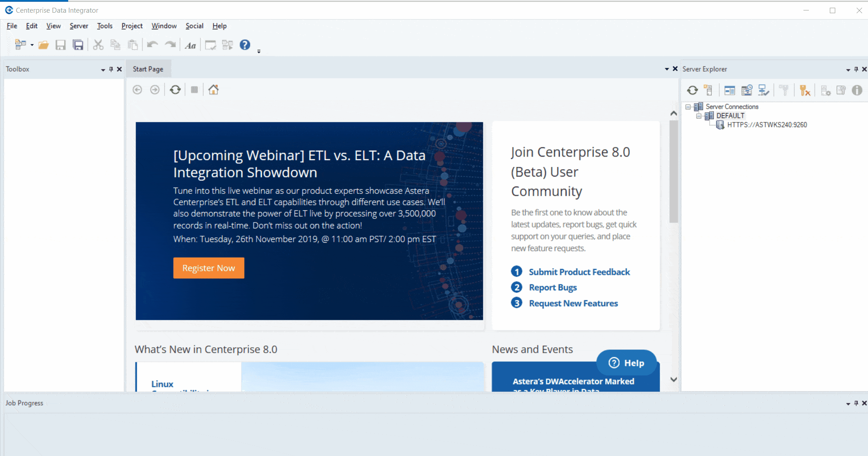Toggle auto-hide pin on Server Explorer

pyautogui.click(x=856, y=69)
